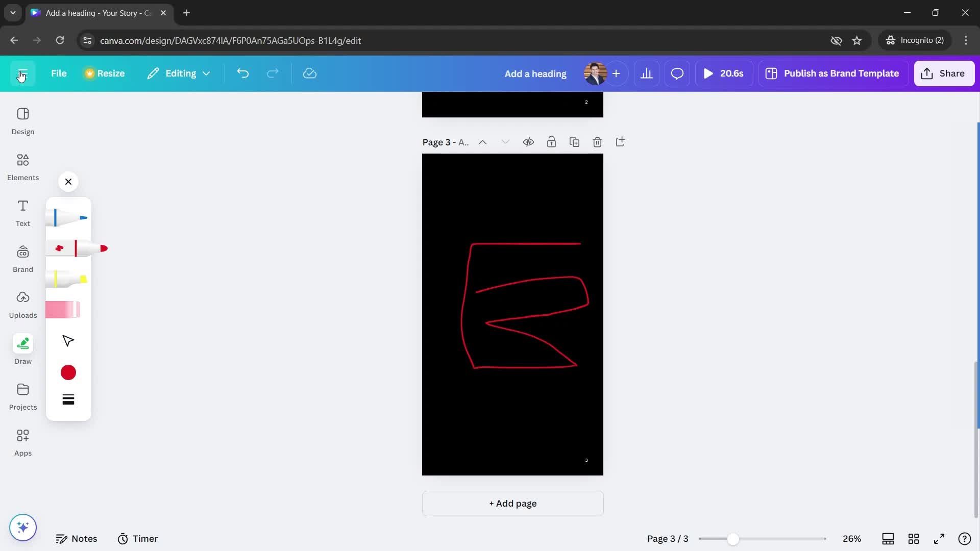Open Canva magic assistant sparkle button

[x=23, y=527]
